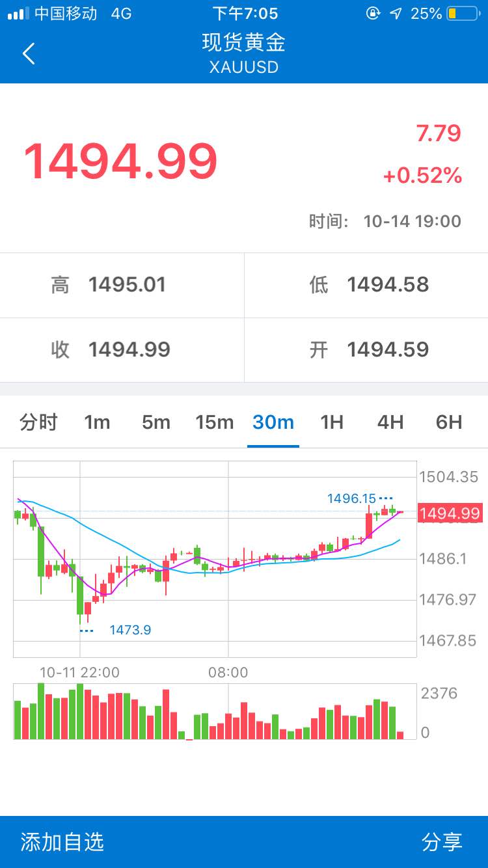Tap the 1496.15 high marker on chart
This screenshot has width=488, height=868.
click(x=352, y=498)
